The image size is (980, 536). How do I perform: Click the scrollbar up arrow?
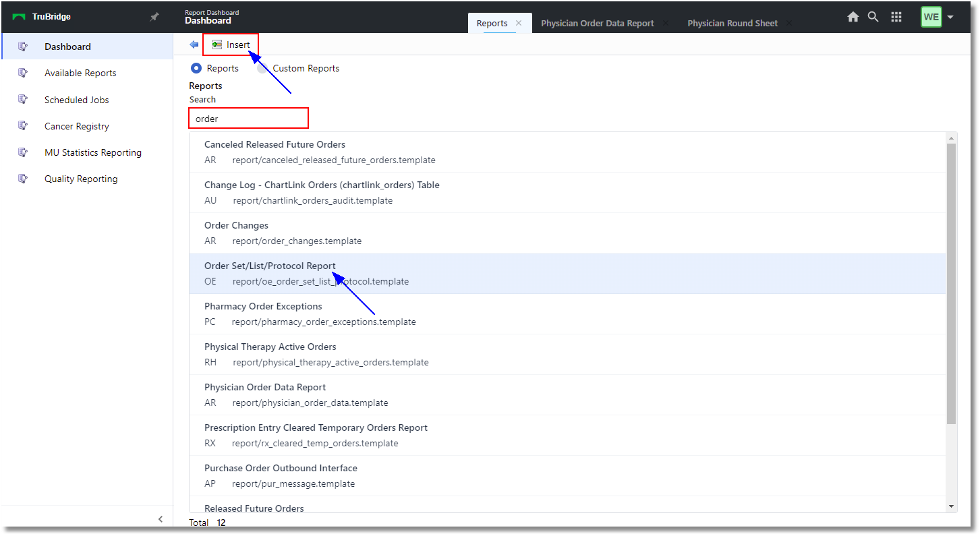coord(951,138)
